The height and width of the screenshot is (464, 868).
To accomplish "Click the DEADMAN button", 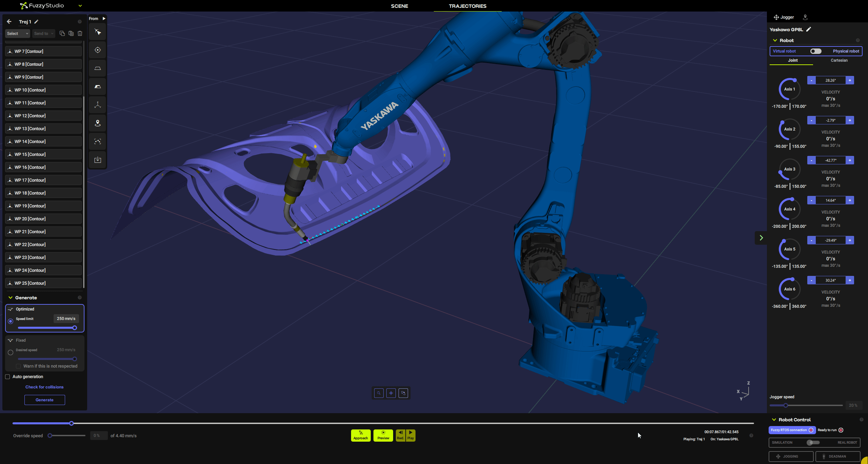I will [x=837, y=457].
